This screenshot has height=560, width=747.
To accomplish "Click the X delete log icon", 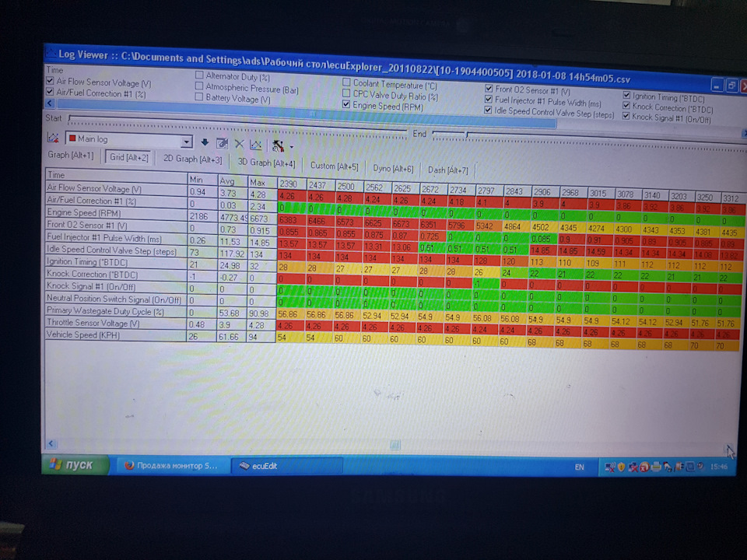I will point(239,145).
